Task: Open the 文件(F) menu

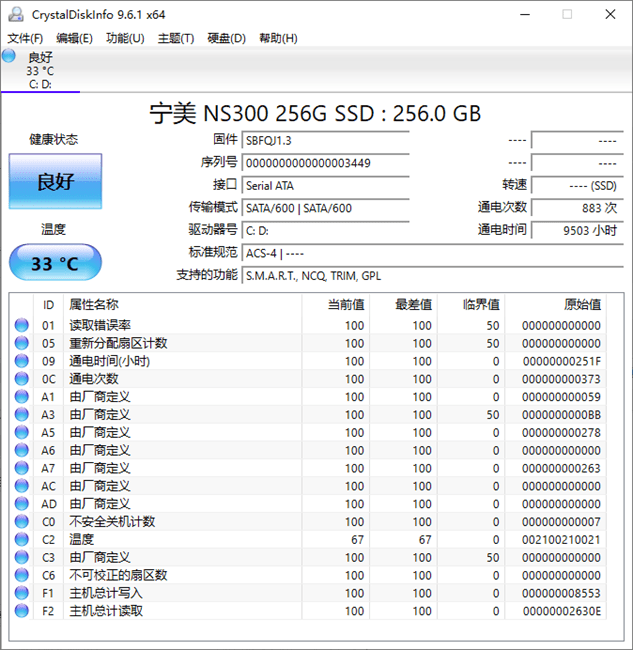Action: click(x=25, y=39)
